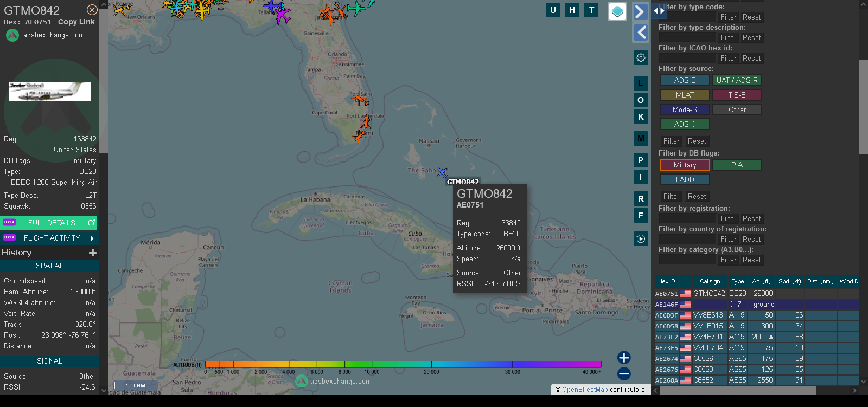The width and height of the screenshot is (868, 407).
Task: Add history entry with plus icon
Action: point(93,253)
